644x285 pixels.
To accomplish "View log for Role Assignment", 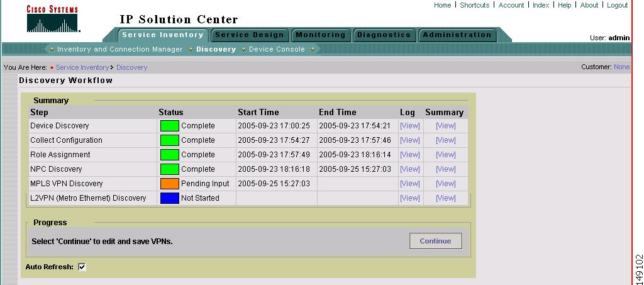I will (x=410, y=155).
